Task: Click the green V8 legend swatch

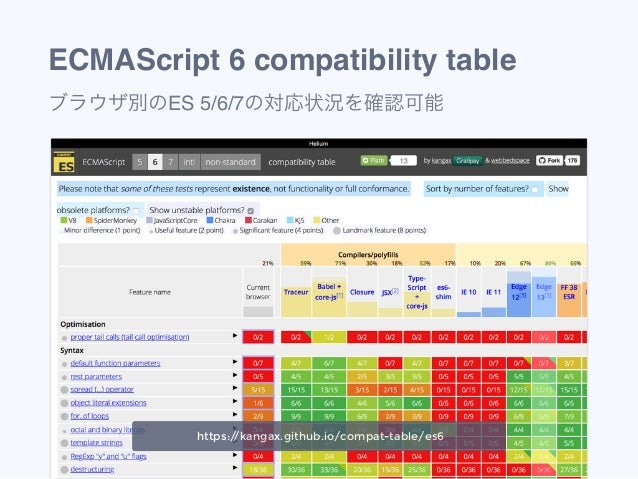Action: (63, 220)
